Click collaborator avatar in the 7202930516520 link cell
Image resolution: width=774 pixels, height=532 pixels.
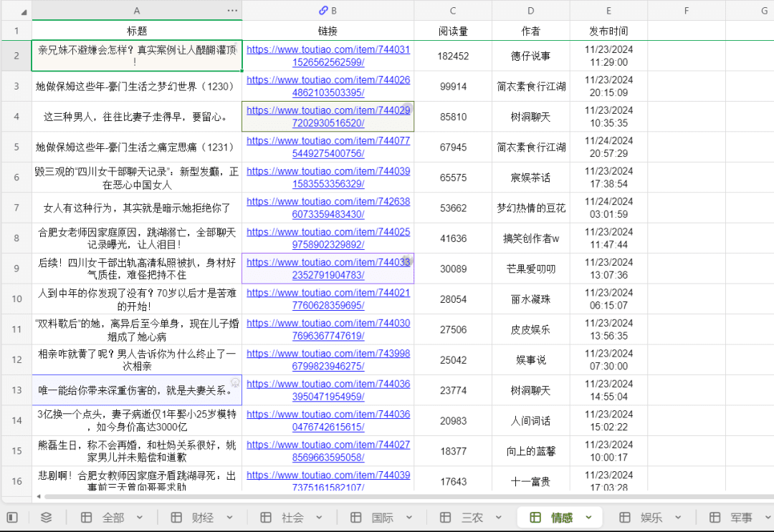[406, 108]
